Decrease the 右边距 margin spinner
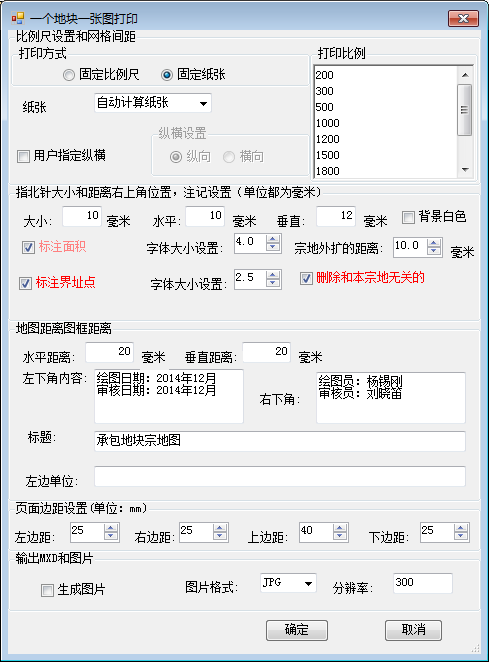The image size is (489, 662). [220, 537]
